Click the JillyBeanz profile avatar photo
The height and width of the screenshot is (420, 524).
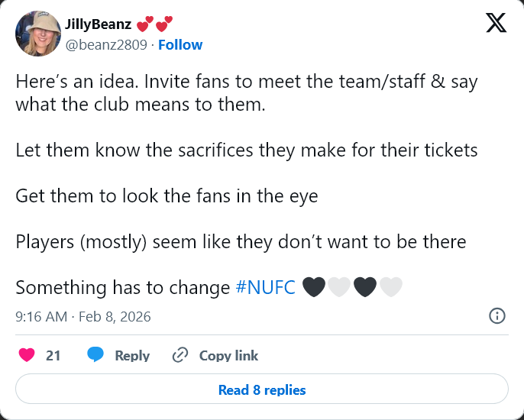point(37,34)
